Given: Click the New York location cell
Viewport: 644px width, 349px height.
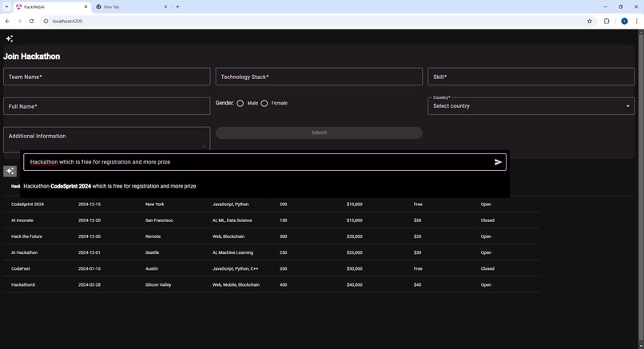Looking at the screenshot, I should pyautogui.click(x=154, y=204).
